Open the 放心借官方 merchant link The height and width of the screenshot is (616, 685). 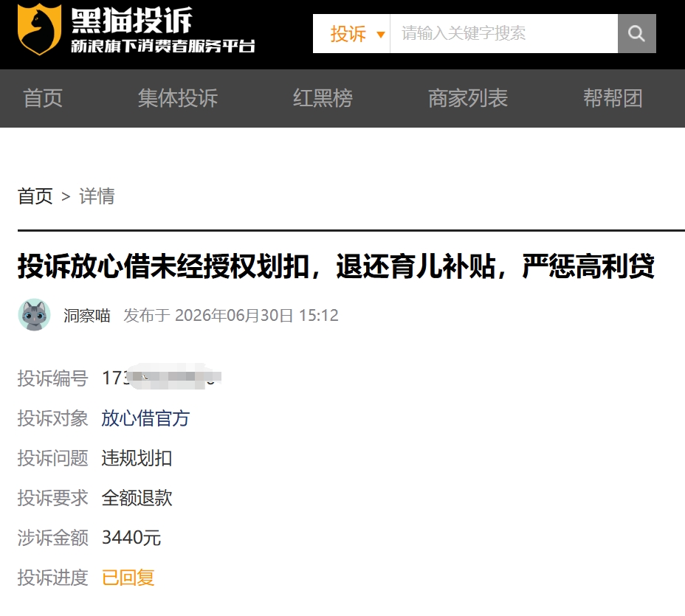(x=145, y=418)
